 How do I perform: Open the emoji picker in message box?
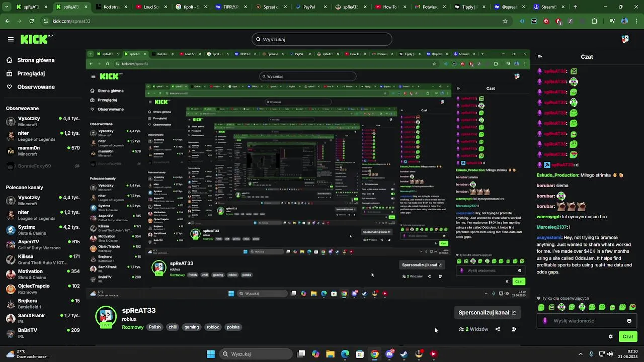coord(629,321)
